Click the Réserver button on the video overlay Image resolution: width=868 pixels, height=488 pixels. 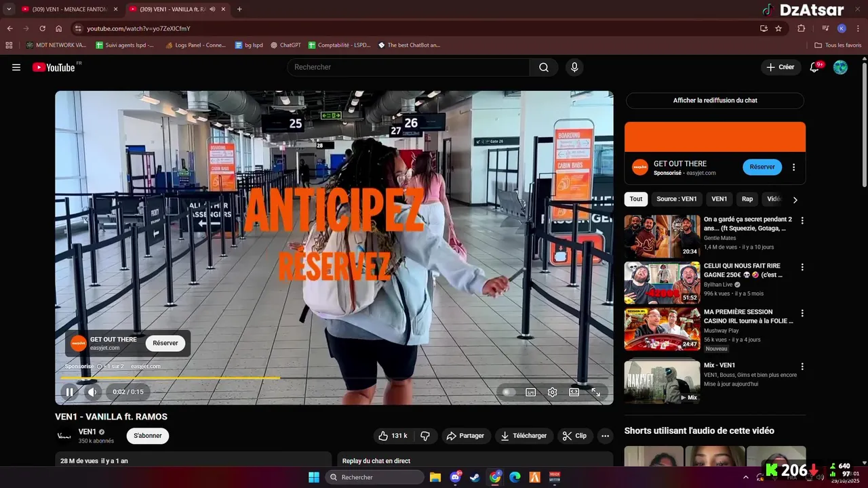click(x=165, y=343)
